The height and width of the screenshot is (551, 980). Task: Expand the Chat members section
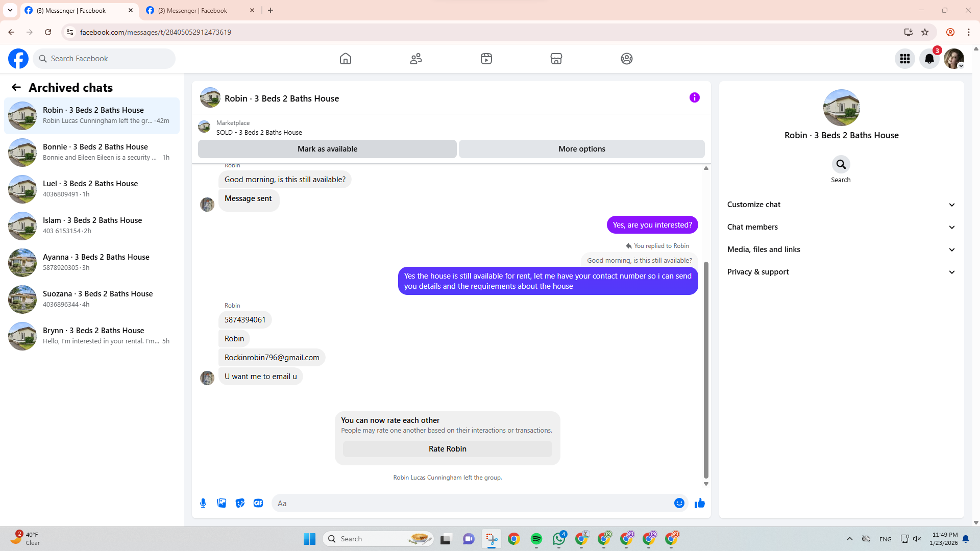click(x=841, y=227)
